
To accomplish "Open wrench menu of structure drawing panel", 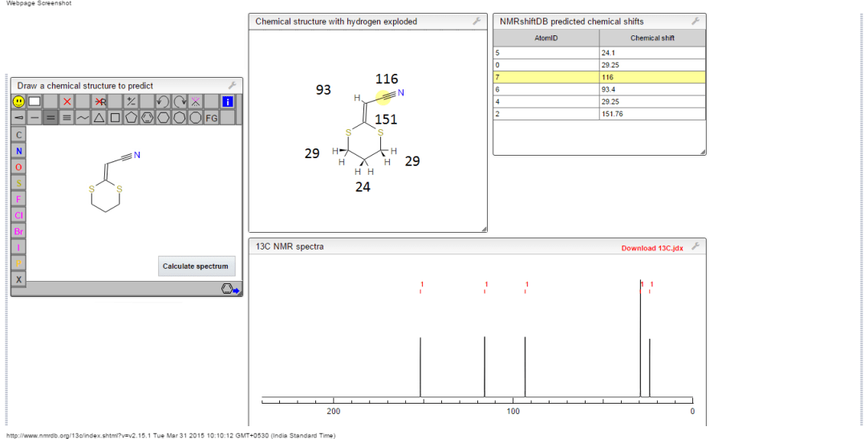I will (x=233, y=85).
